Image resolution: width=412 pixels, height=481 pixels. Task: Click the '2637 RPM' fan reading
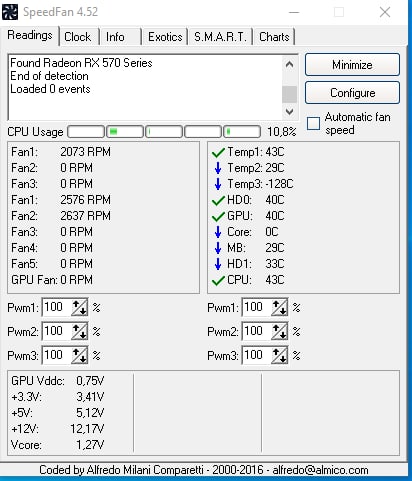(x=85, y=216)
